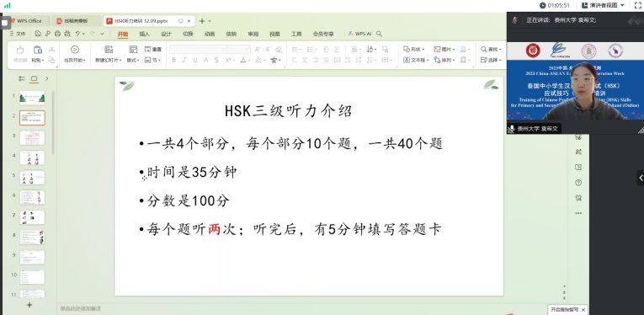Open the WPS AI assistant
This screenshot has height=315, width=644.
coord(359,34)
